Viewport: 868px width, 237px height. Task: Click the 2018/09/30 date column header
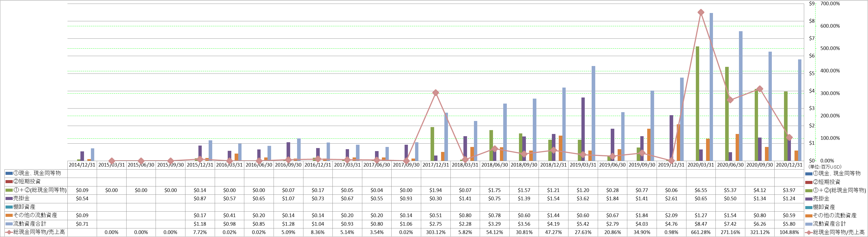click(524, 165)
